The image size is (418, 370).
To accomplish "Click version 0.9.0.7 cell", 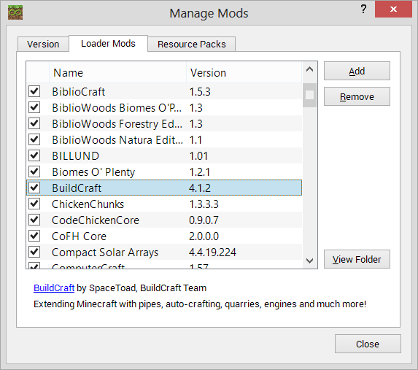I will click(x=204, y=220).
